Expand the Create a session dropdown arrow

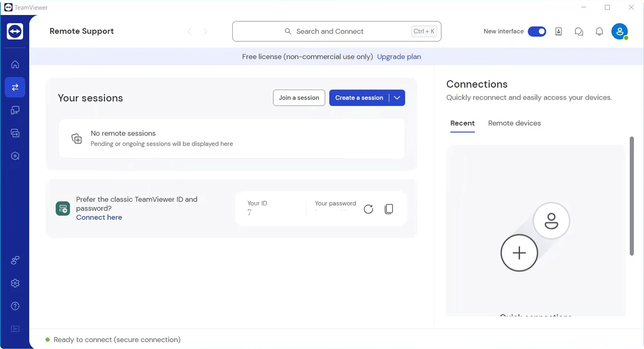[x=397, y=98]
